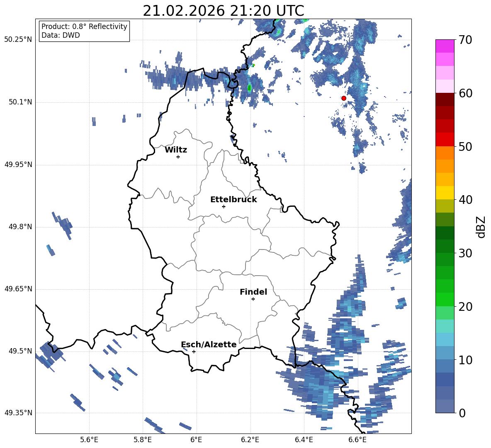Pick the magenta swatch atop the colorbar
Viewport: 491px width, 448px height.
445,46
